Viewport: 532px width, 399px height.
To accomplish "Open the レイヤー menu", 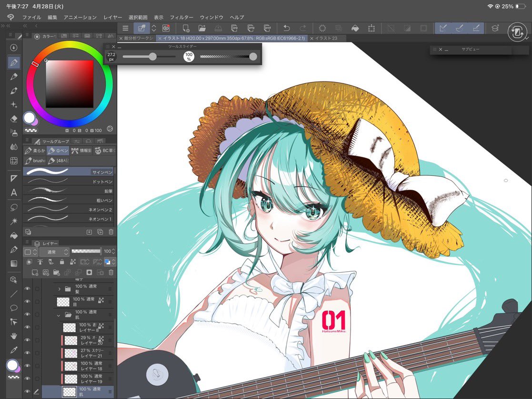I will click(113, 17).
